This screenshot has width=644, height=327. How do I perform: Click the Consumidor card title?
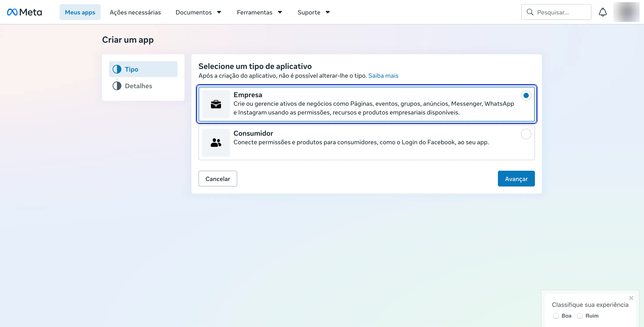point(253,133)
